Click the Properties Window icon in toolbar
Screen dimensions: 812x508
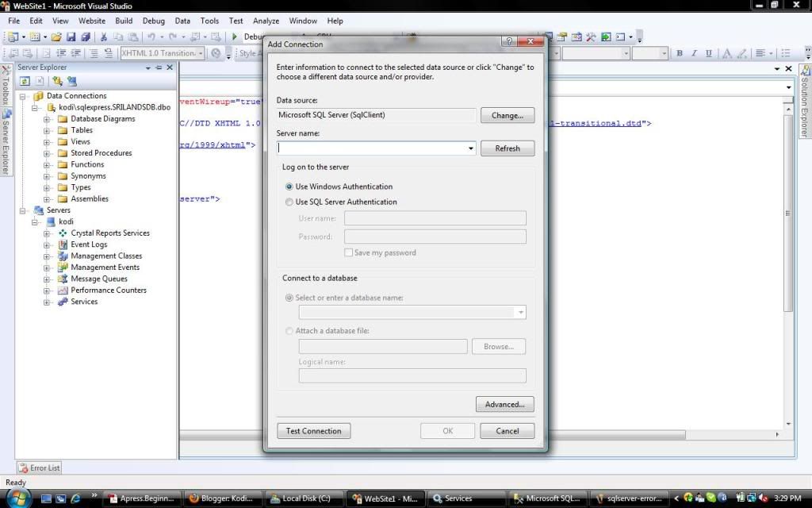[x=562, y=37]
